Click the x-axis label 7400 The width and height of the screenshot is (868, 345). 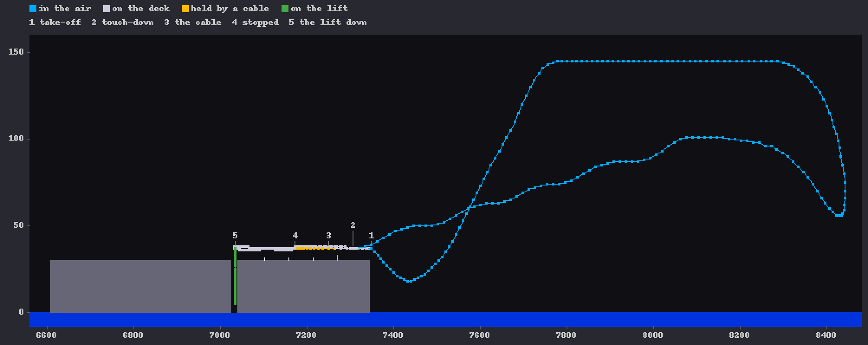393,335
